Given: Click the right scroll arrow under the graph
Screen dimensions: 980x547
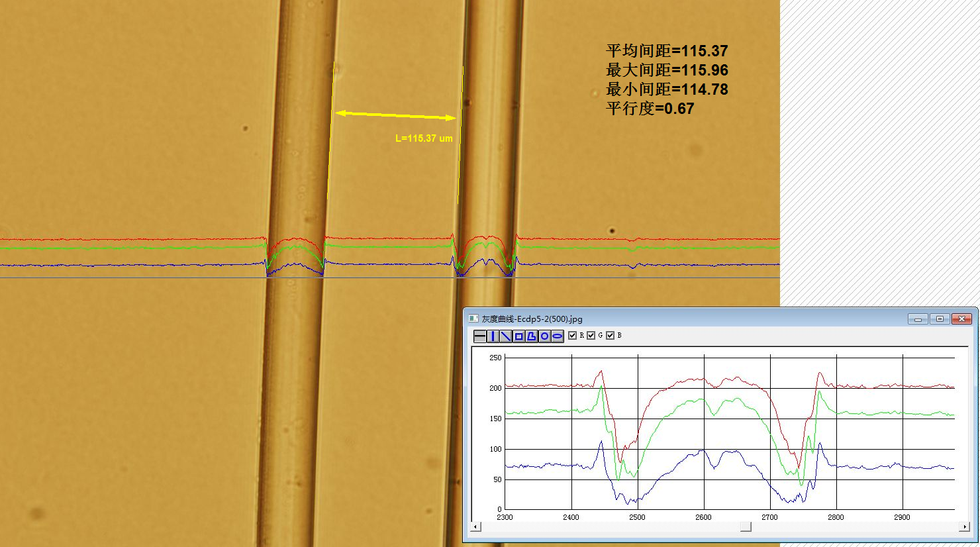Looking at the screenshot, I should point(964,527).
